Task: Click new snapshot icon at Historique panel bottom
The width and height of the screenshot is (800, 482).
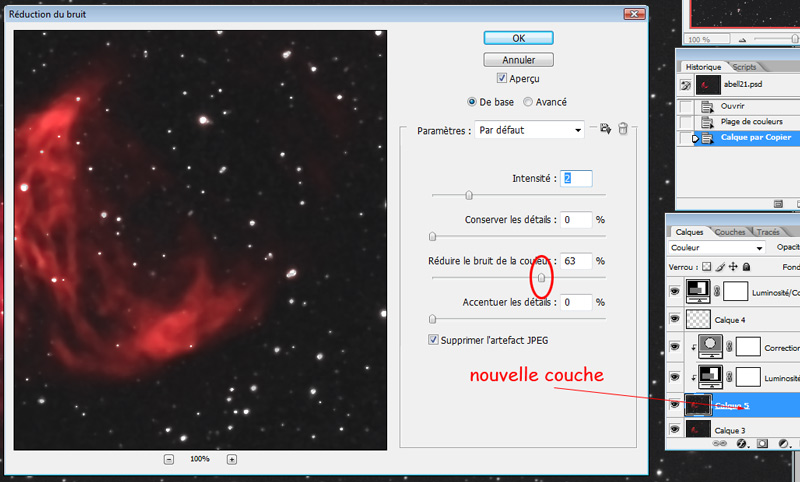Action: [778, 204]
